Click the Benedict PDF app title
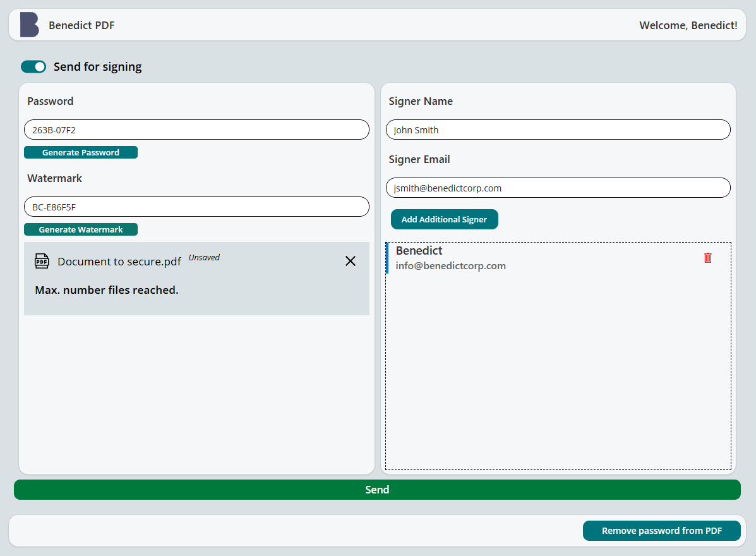Viewport: 756px width, 556px height. tap(81, 25)
